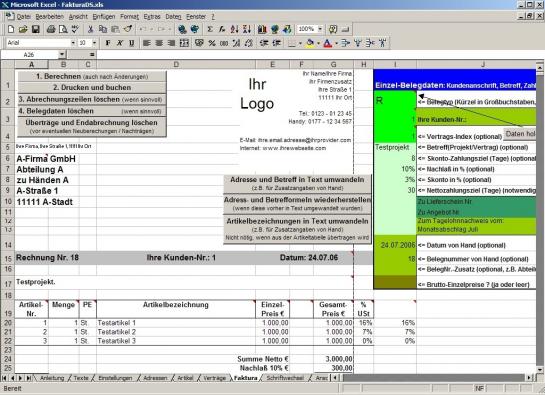Switch to the Schriftwechsel sheet tab

(x=285, y=378)
